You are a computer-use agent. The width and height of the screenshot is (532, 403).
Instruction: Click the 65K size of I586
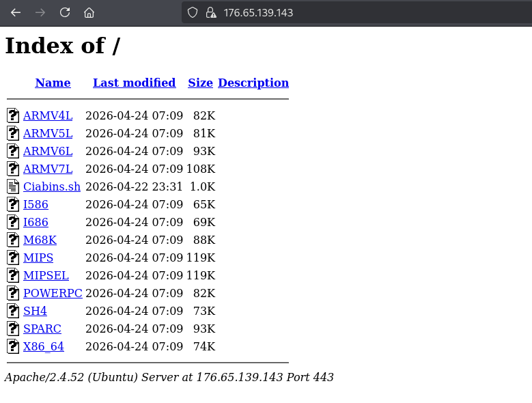pyautogui.click(x=204, y=204)
